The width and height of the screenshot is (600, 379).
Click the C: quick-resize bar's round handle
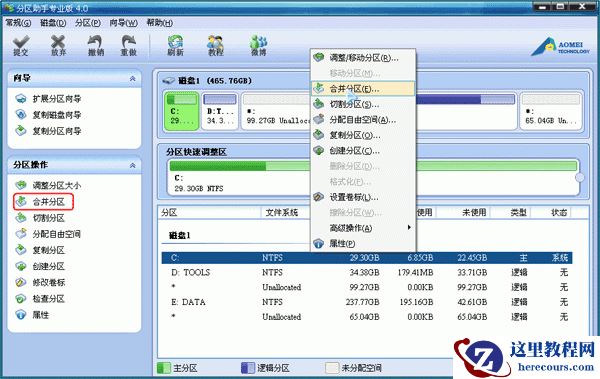coord(580,177)
